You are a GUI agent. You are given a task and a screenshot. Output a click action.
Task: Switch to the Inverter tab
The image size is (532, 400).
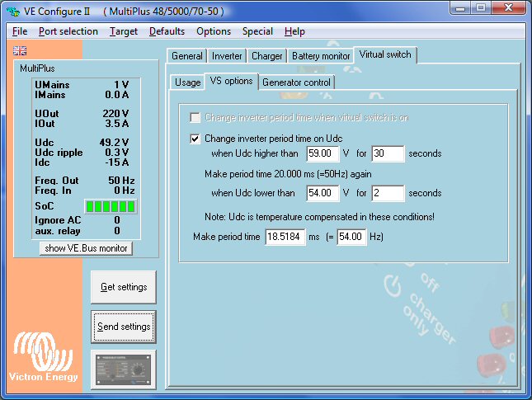click(227, 56)
